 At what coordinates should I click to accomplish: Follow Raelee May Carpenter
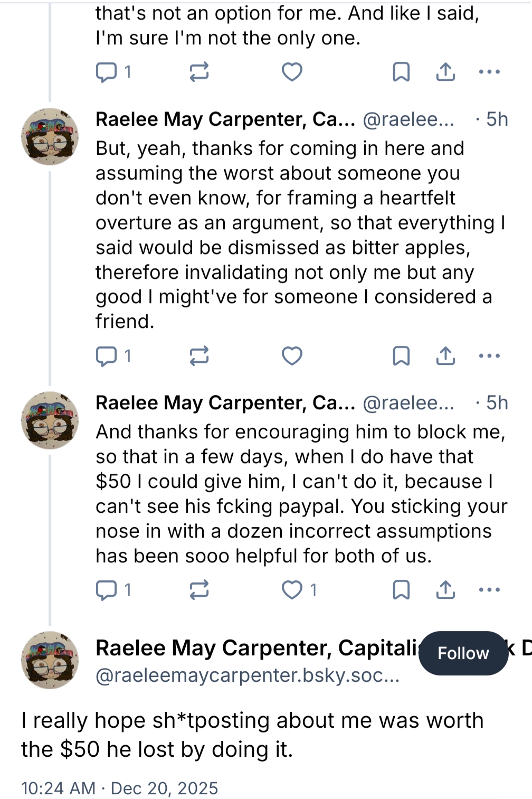point(463,653)
